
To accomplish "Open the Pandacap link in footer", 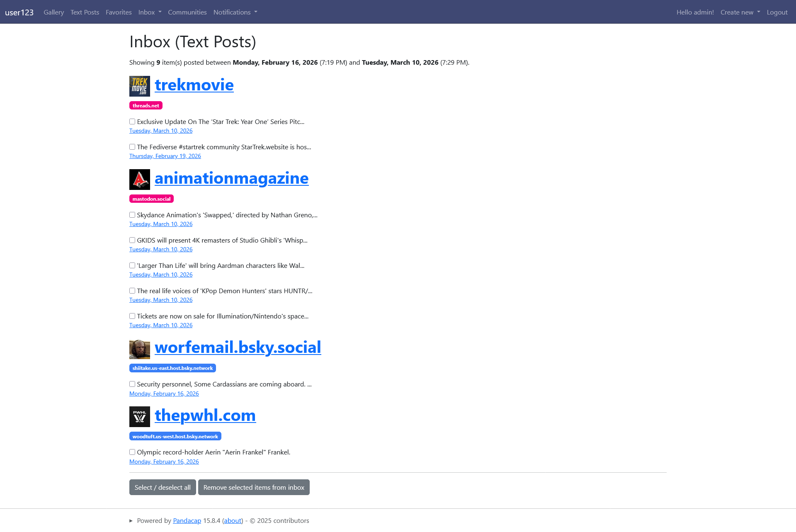I will 187,521.
